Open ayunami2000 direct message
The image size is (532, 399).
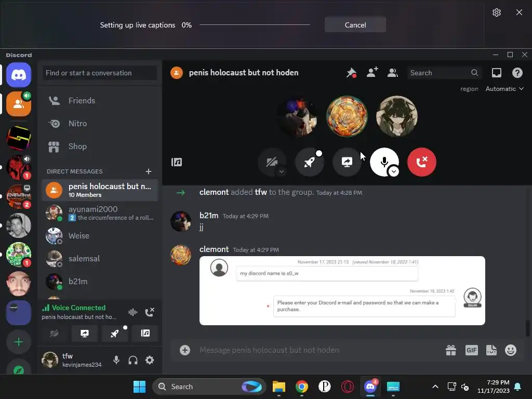(x=100, y=213)
